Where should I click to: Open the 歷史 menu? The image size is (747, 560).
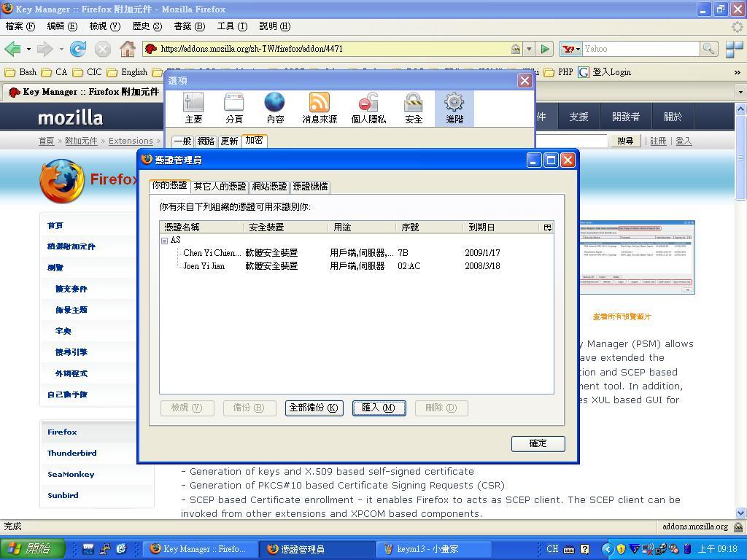(x=147, y=26)
